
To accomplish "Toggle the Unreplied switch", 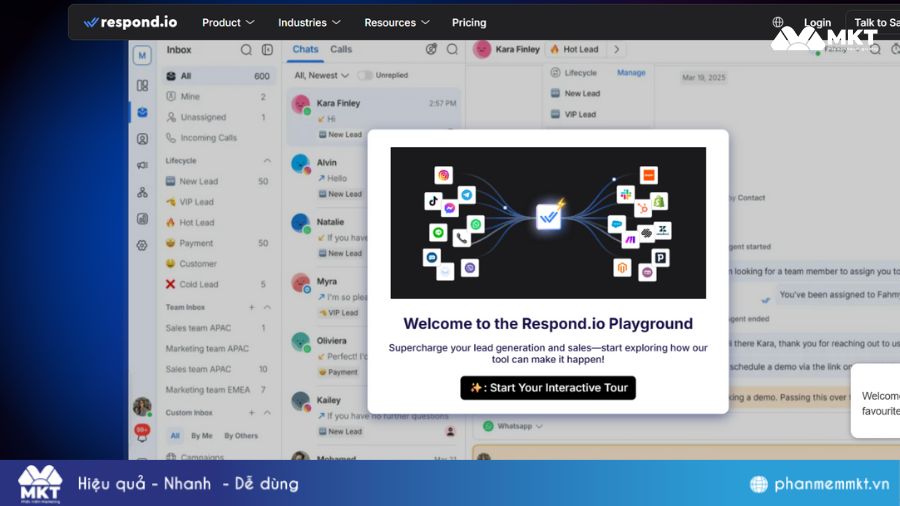I will [x=364, y=75].
